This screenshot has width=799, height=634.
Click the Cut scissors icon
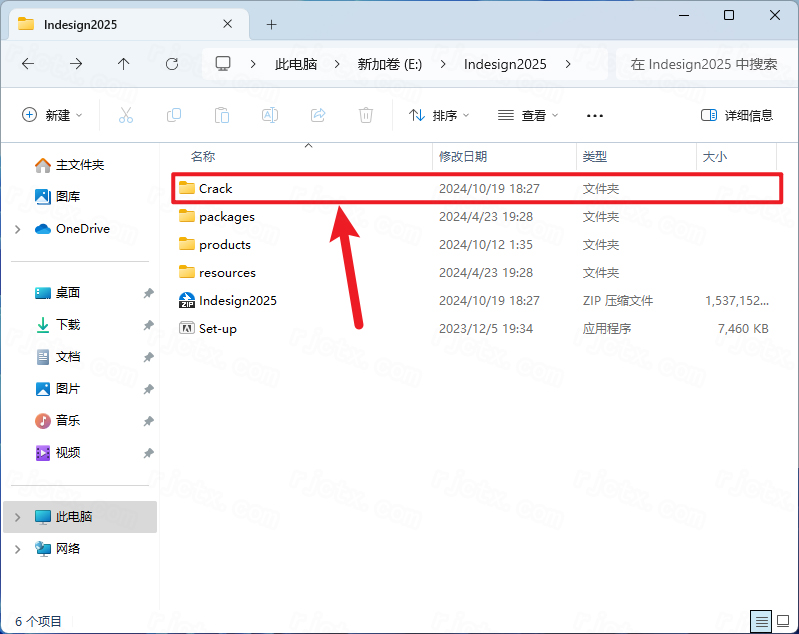[126, 115]
